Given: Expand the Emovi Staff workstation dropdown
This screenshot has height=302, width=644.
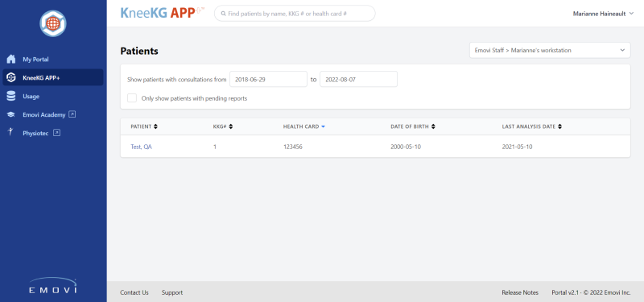Looking at the screenshot, I should [550, 50].
